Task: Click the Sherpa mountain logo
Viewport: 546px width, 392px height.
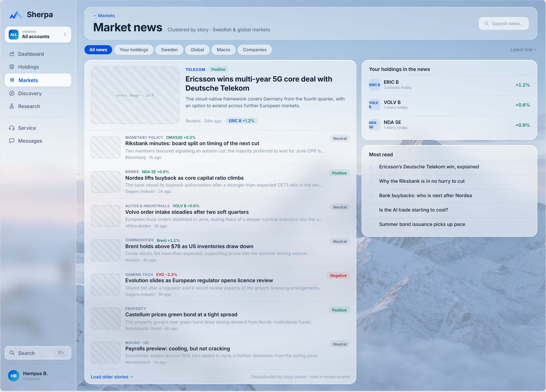Action: pos(16,15)
